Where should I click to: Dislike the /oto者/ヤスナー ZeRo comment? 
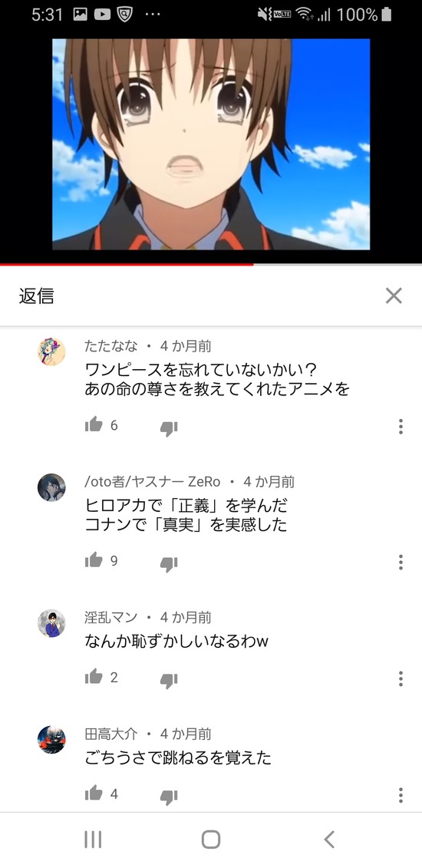(169, 563)
